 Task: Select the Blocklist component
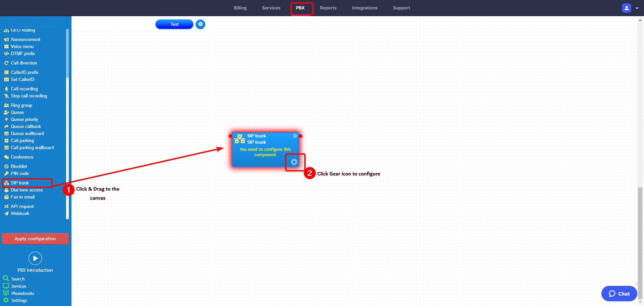(x=19, y=166)
